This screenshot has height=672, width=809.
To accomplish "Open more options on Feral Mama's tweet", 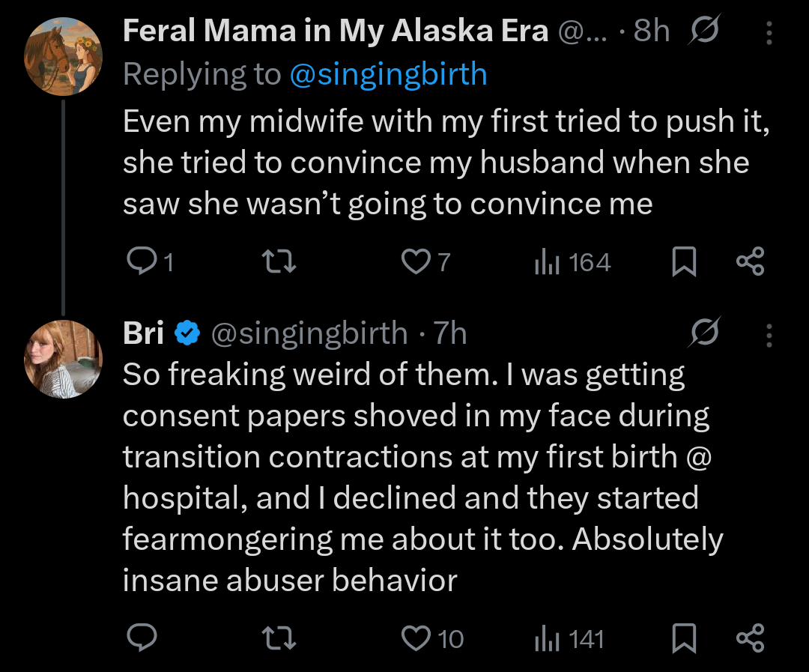I will [769, 32].
